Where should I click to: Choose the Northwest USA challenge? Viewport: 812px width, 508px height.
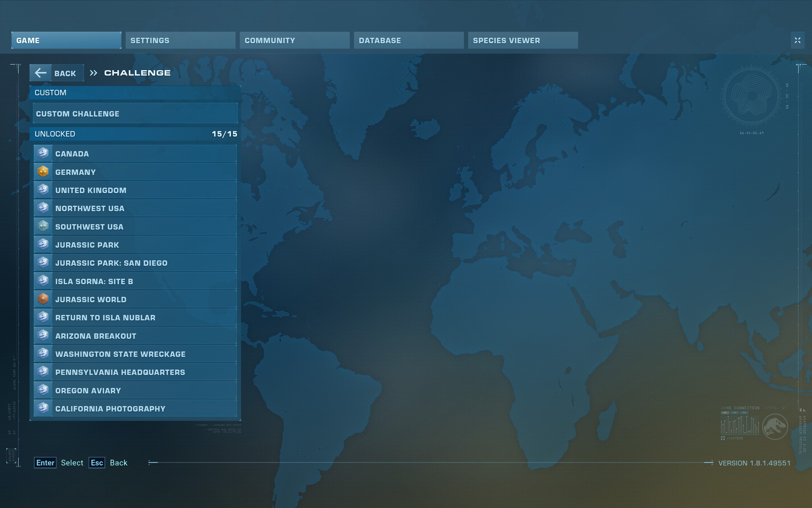click(135, 208)
